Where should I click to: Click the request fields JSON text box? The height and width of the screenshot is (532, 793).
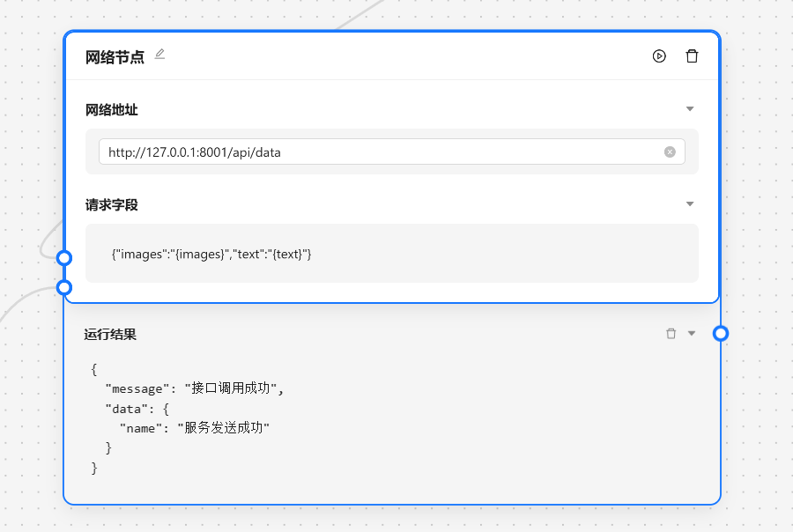(391, 254)
